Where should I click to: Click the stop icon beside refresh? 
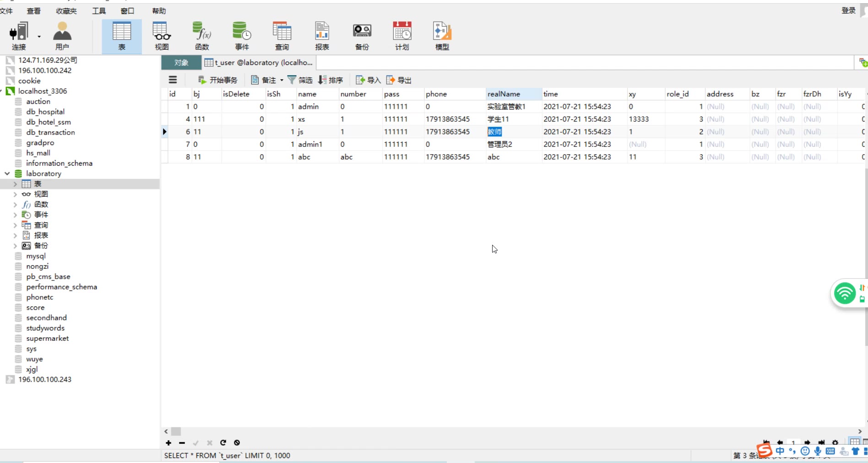[x=237, y=443]
